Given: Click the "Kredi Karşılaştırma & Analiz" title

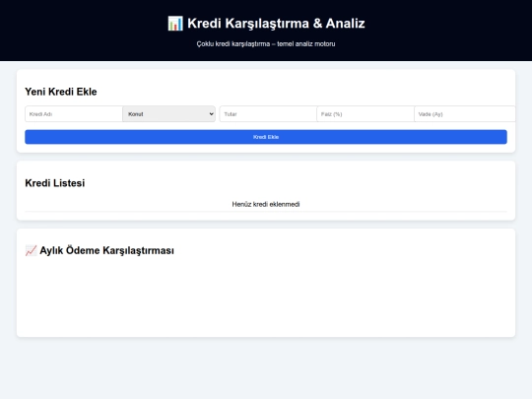Looking at the screenshot, I should coord(276,24).
